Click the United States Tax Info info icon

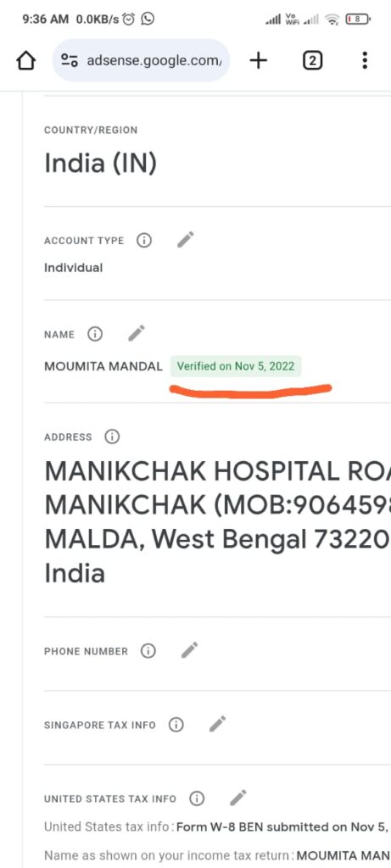[x=197, y=798]
